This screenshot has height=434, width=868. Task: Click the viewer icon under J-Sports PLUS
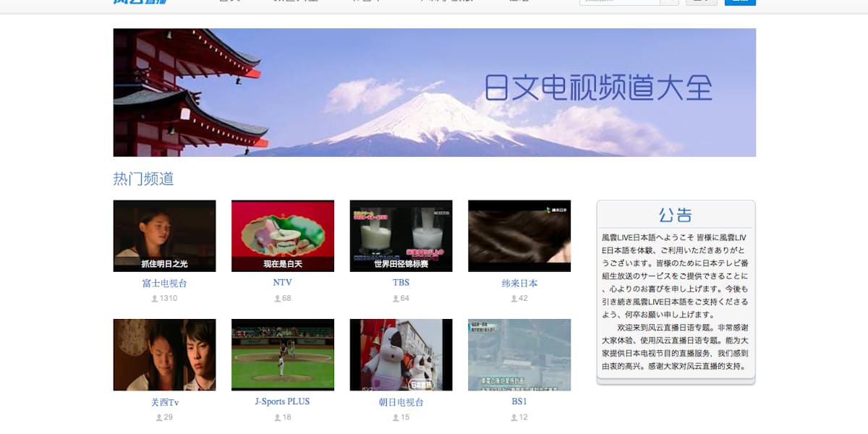click(277, 417)
